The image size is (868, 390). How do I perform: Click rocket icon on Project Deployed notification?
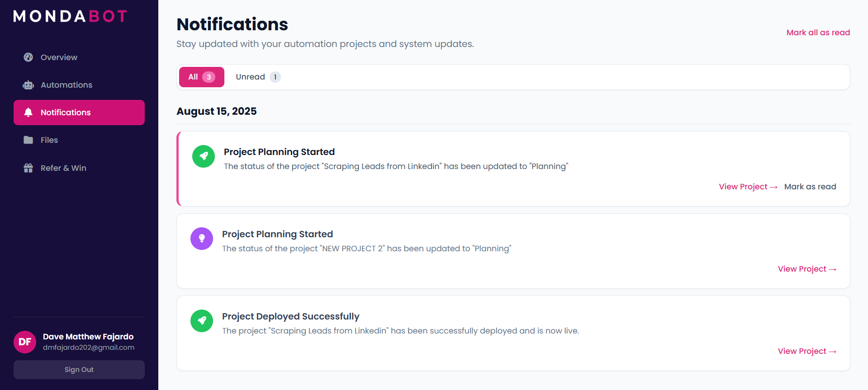click(202, 321)
